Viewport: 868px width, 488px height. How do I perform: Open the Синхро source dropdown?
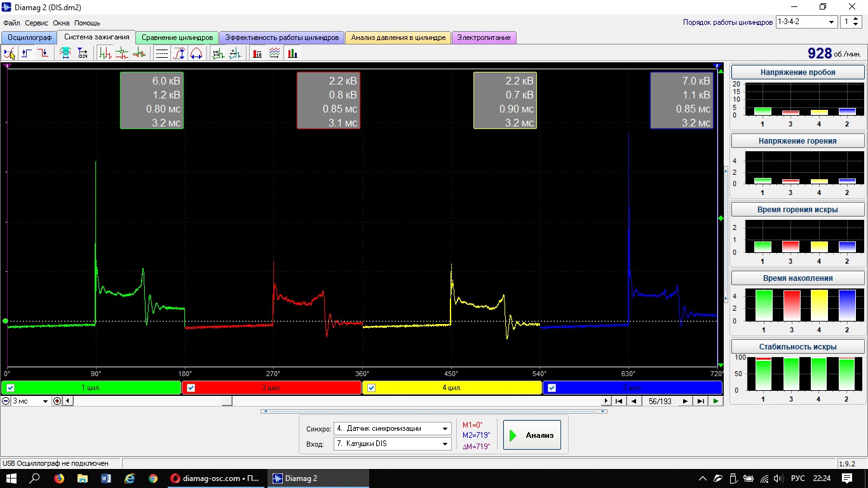click(393, 428)
